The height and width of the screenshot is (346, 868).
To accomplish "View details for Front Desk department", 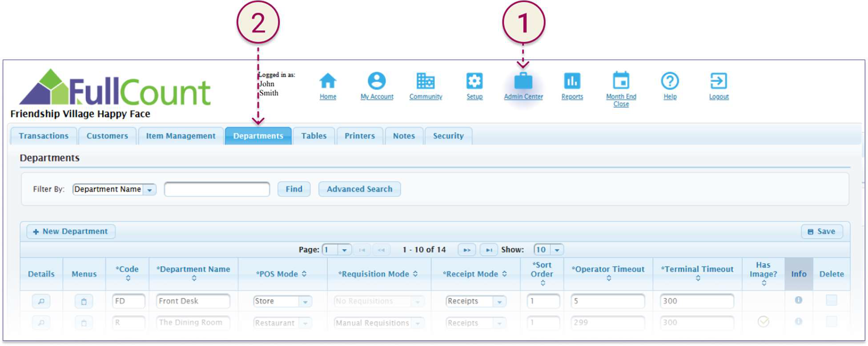I will [41, 301].
